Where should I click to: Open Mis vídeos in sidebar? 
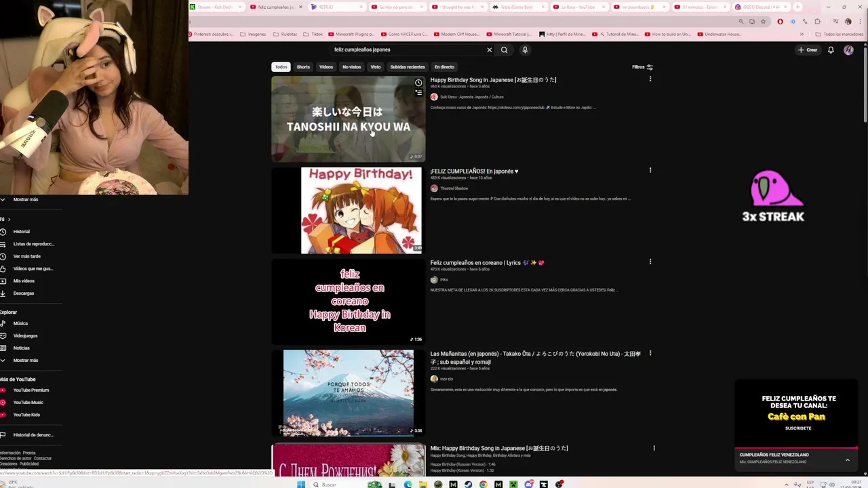24,281
